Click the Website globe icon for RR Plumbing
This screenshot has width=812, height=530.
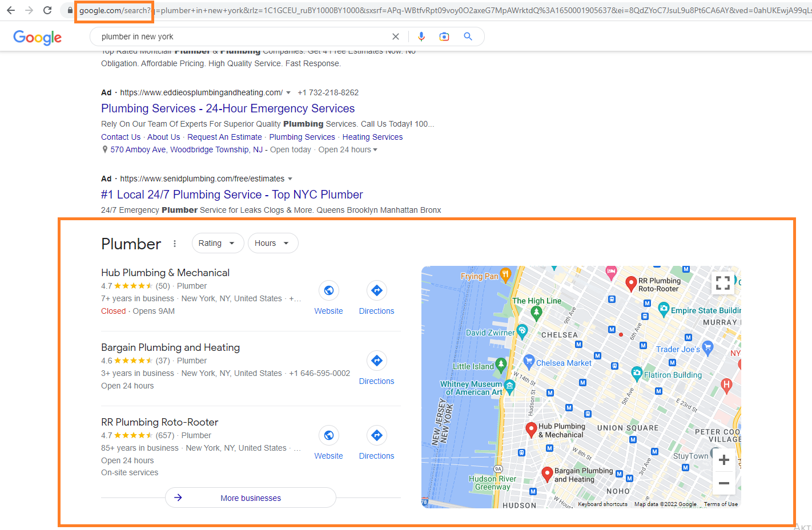tap(329, 435)
